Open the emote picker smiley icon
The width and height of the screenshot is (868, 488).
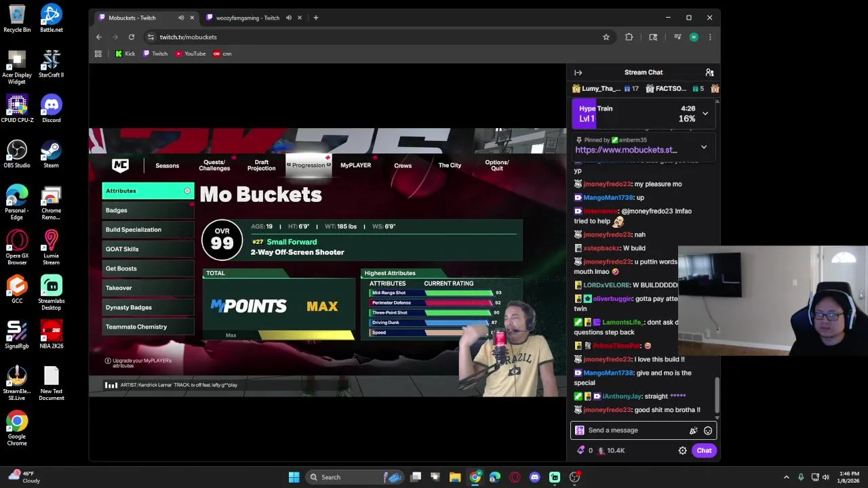[708, 430]
